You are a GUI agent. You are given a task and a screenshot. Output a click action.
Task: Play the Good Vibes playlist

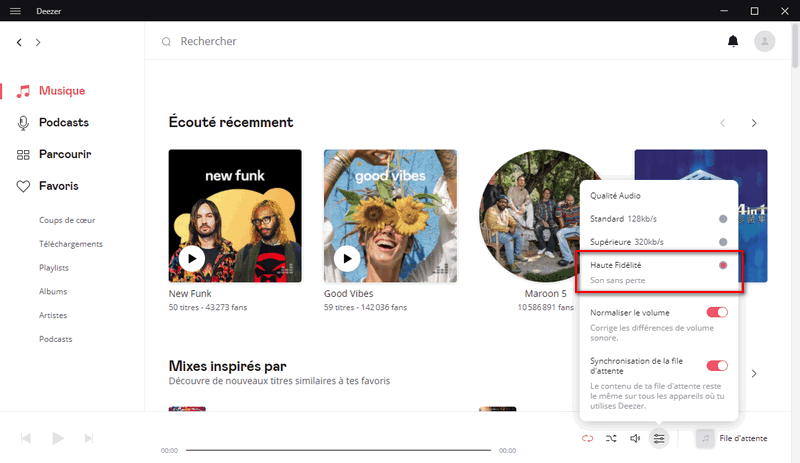click(347, 259)
